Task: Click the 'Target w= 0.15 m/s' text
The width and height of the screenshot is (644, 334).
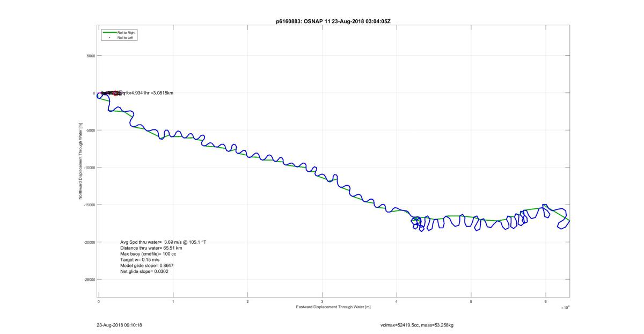Action: 140,260
